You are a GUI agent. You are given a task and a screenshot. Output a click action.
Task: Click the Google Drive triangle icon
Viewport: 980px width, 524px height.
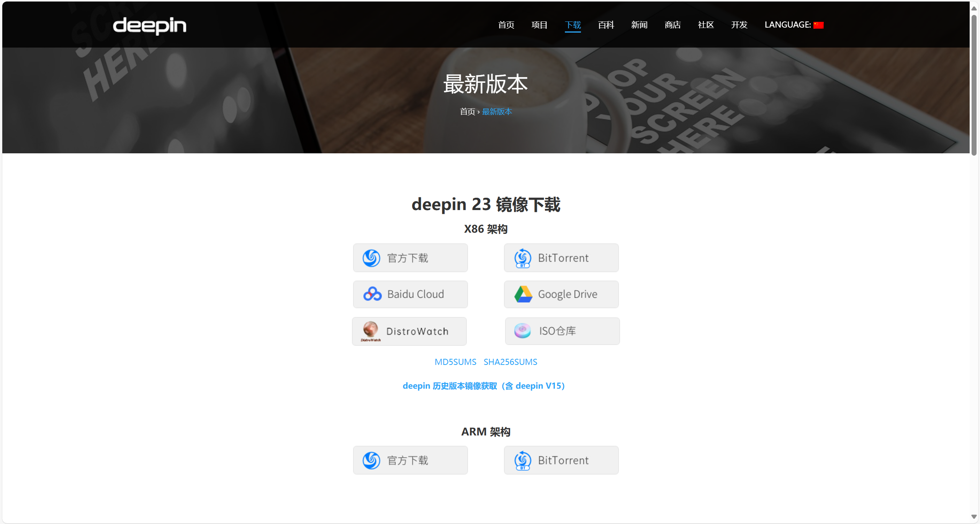click(x=523, y=294)
